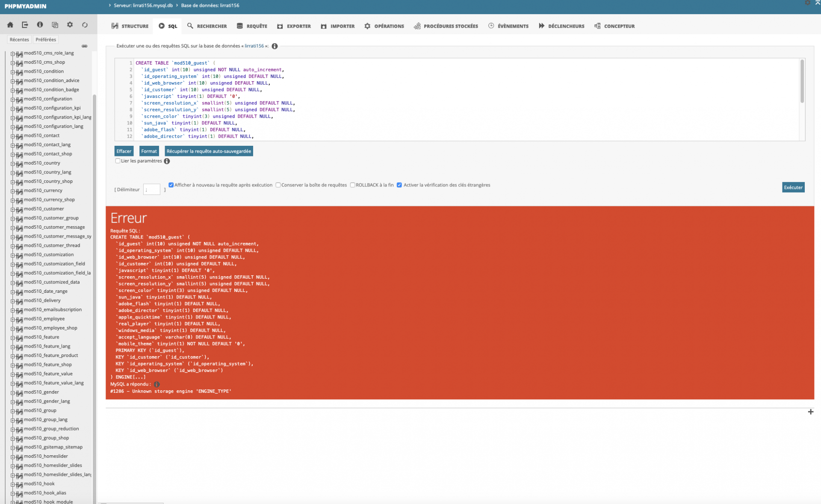This screenshot has width=821, height=504.
Task: Check Conserver la boîte de requêtes
Action: point(278,185)
